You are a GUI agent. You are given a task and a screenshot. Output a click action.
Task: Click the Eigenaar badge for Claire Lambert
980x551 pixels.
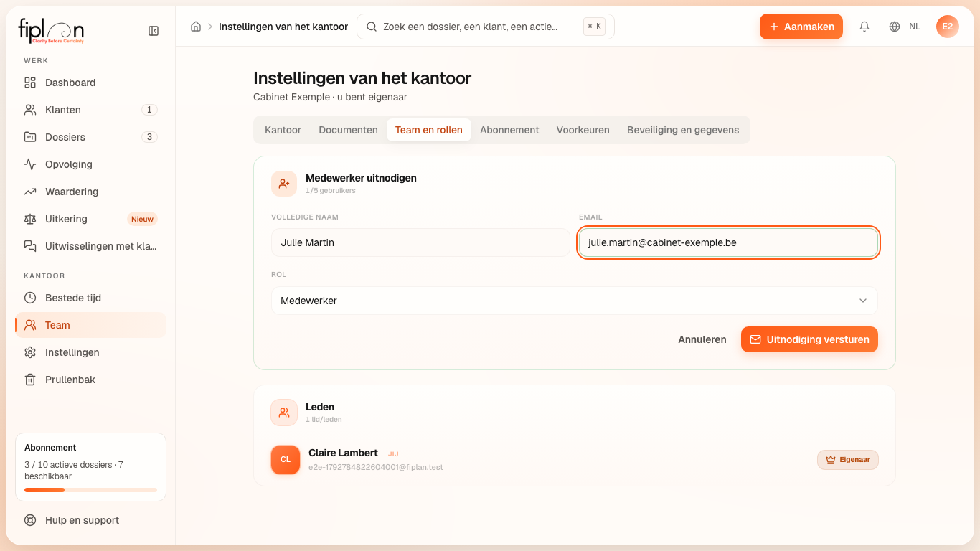point(848,460)
